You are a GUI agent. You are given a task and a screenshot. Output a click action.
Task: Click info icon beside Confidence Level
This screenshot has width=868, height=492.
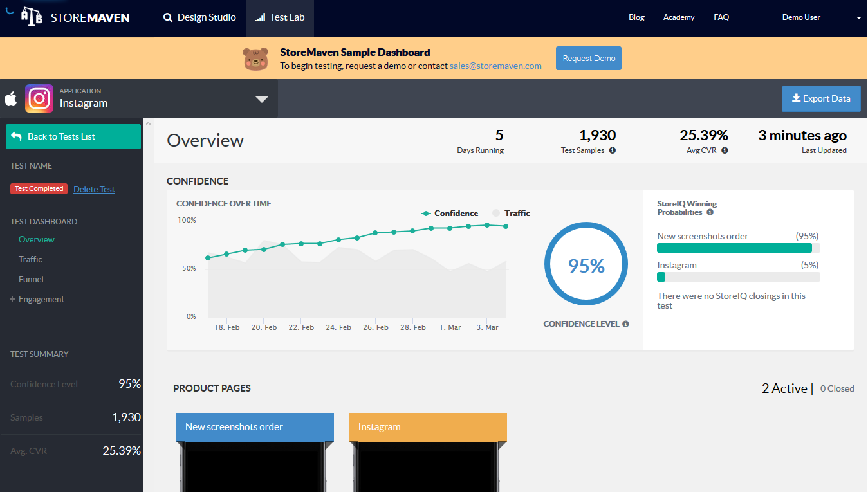click(625, 324)
